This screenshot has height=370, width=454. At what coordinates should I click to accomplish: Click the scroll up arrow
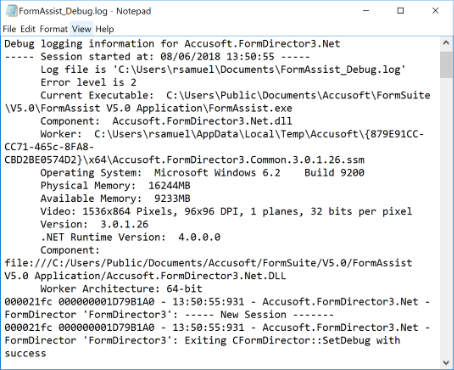click(446, 43)
